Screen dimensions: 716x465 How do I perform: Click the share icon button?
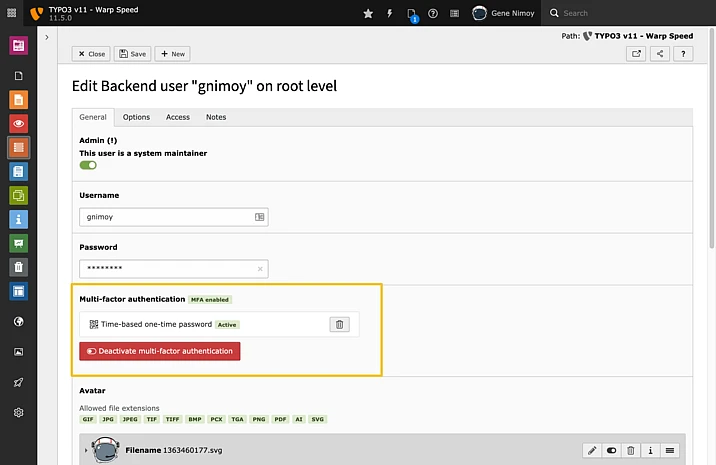coord(660,54)
